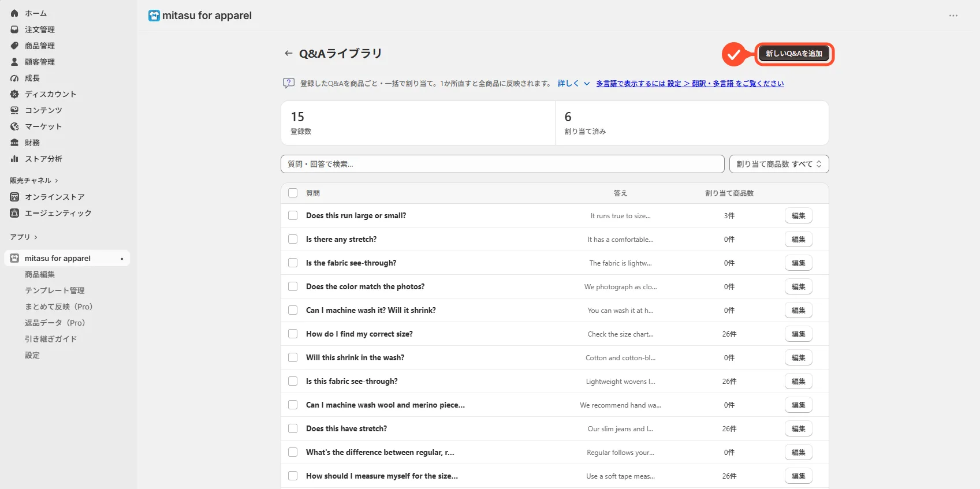Check the 'Does this run large or small?' row

point(293,215)
